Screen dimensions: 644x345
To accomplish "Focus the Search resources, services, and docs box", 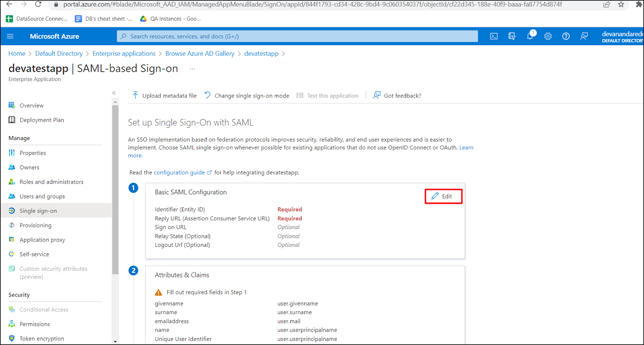I will tap(297, 36).
